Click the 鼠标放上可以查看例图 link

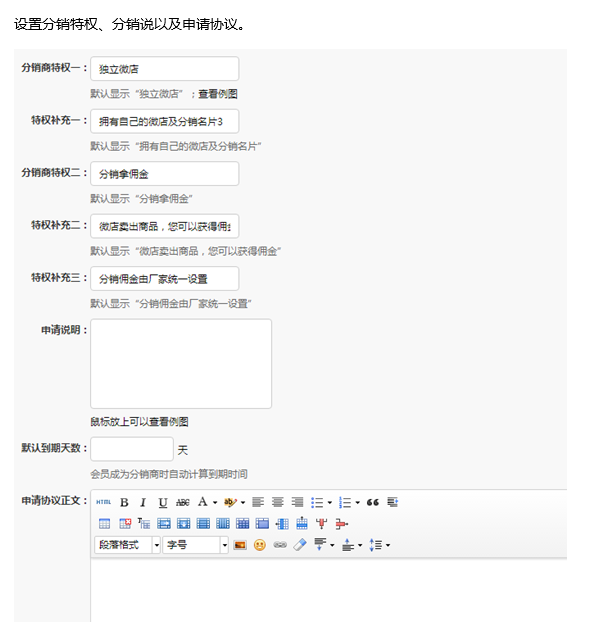pyautogui.click(x=139, y=422)
